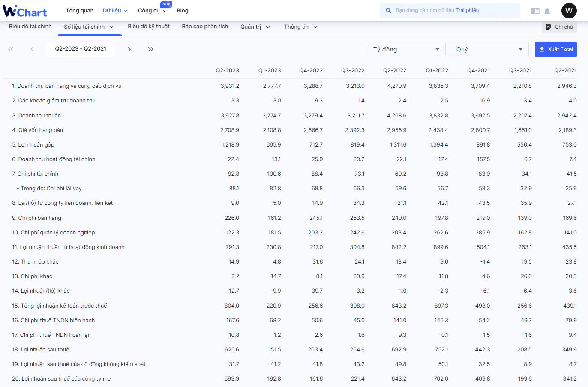
Task: Expand the Công cụ menu
Action: point(152,10)
